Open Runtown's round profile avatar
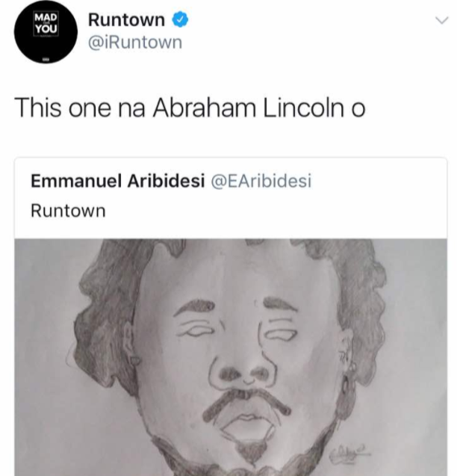This screenshot has height=476, width=457. pyautogui.click(x=46, y=32)
